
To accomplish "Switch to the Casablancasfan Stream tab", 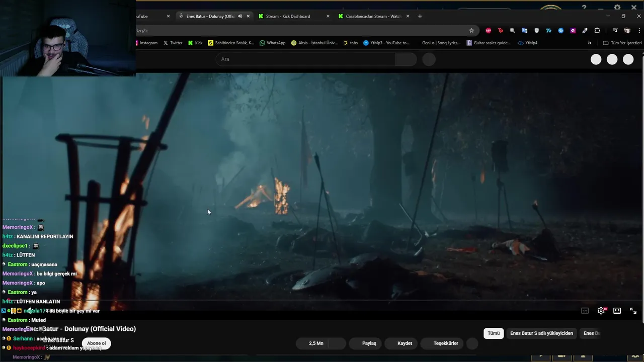I will pyautogui.click(x=373, y=16).
